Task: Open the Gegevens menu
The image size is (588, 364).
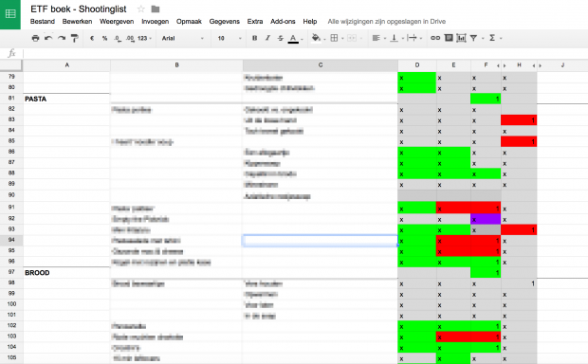Action: (224, 22)
